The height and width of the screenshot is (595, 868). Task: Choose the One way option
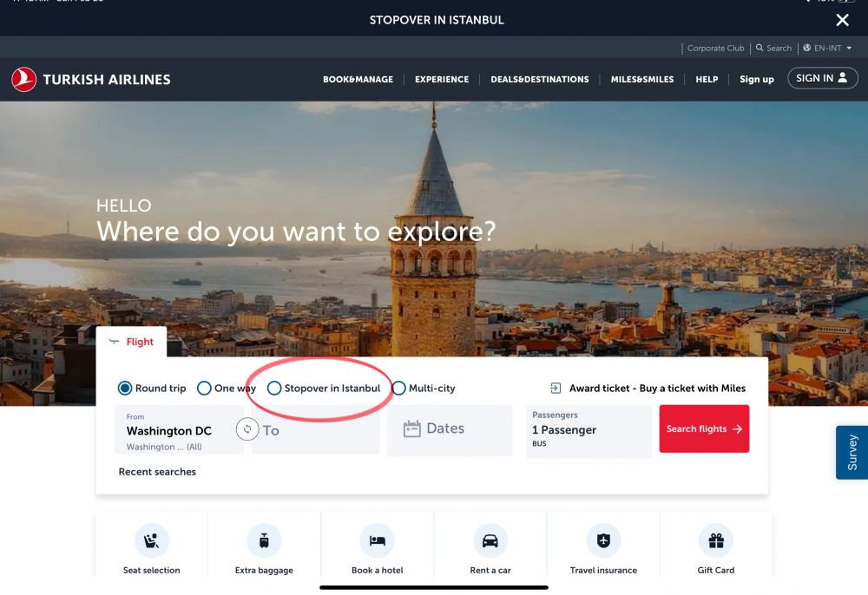pos(205,389)
